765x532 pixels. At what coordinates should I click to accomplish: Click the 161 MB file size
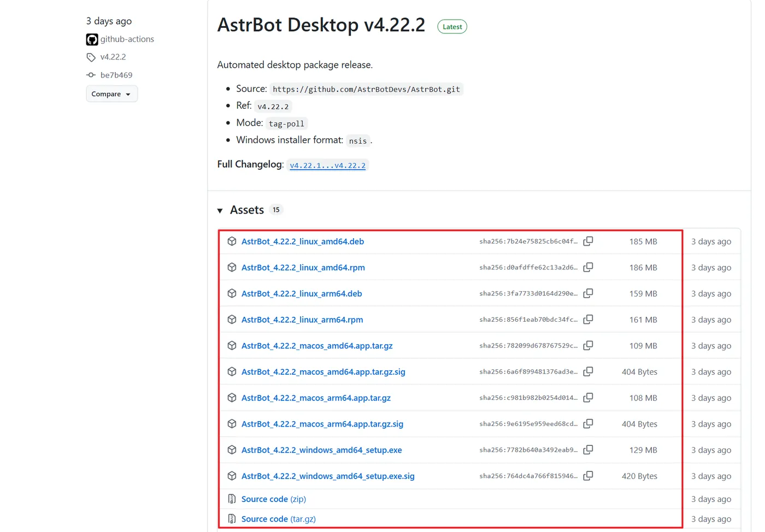(643, 320)
